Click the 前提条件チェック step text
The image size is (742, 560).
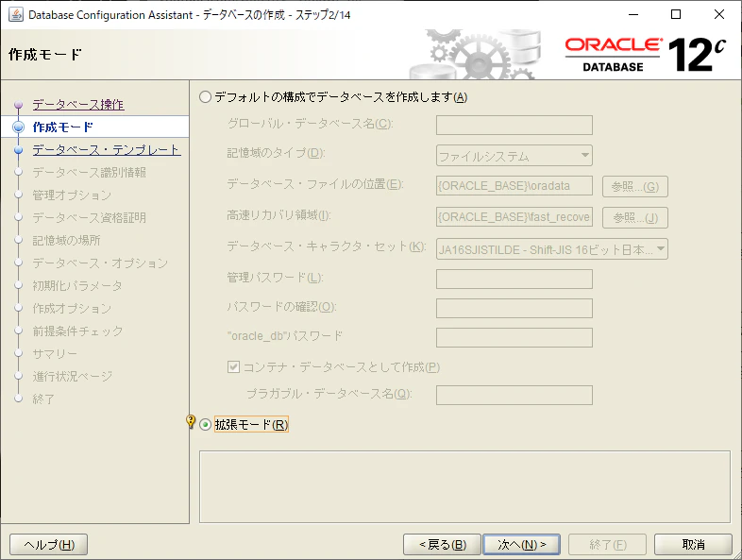click(x=77, y=331)
